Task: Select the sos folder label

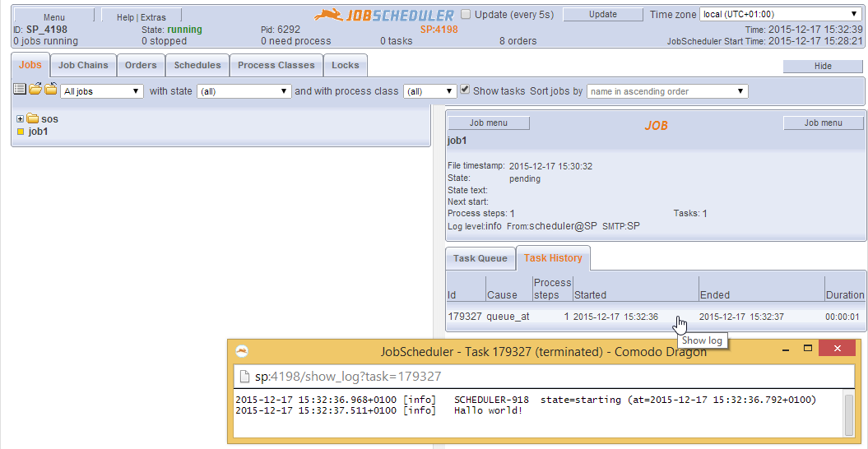Action: [x=50, y=118]
